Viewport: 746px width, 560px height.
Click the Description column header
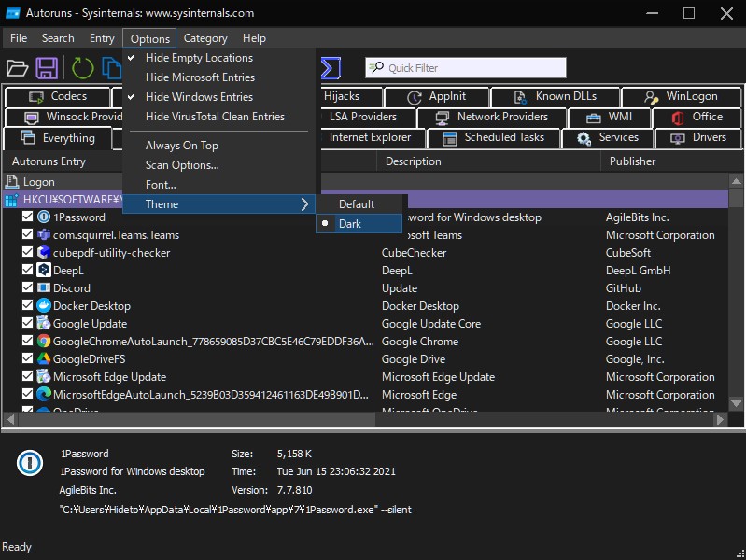[488, 161]
